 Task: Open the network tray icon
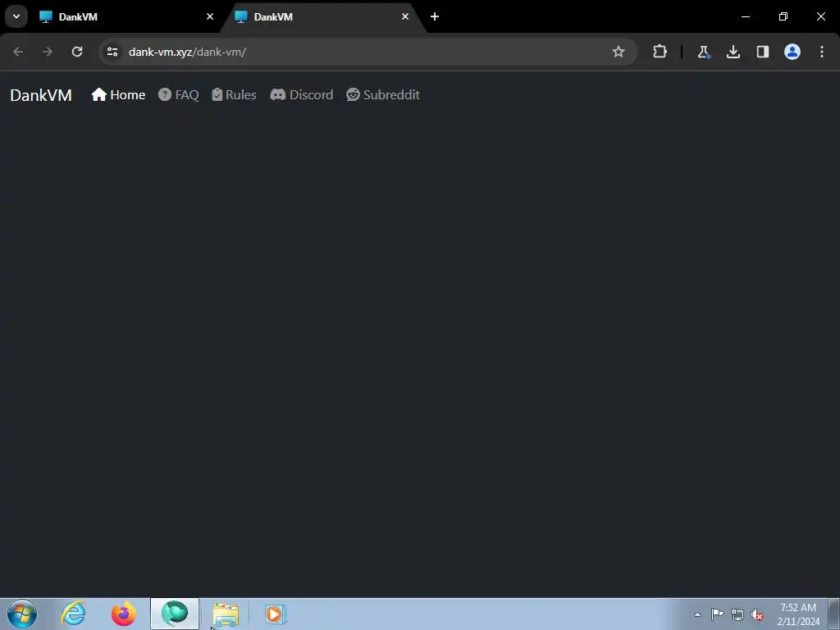pyautogui.click(x=737, y=614)
